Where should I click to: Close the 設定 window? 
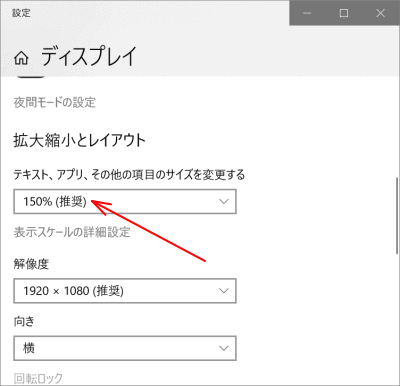[380, 13]
